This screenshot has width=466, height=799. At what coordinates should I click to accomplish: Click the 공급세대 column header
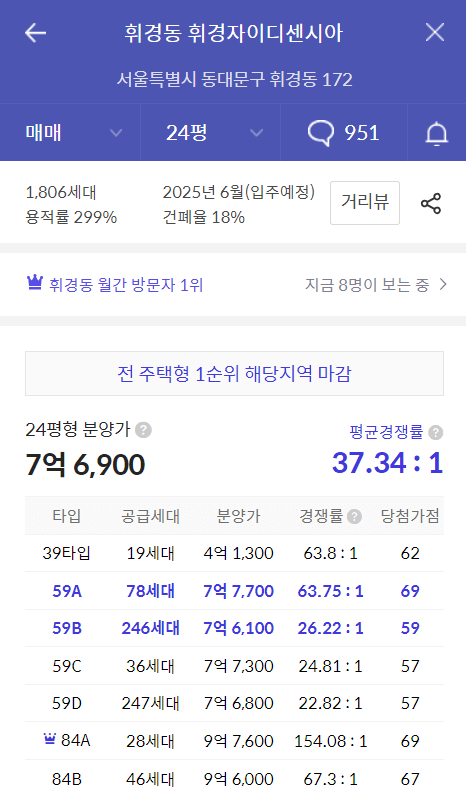click(x=150, y=516)
